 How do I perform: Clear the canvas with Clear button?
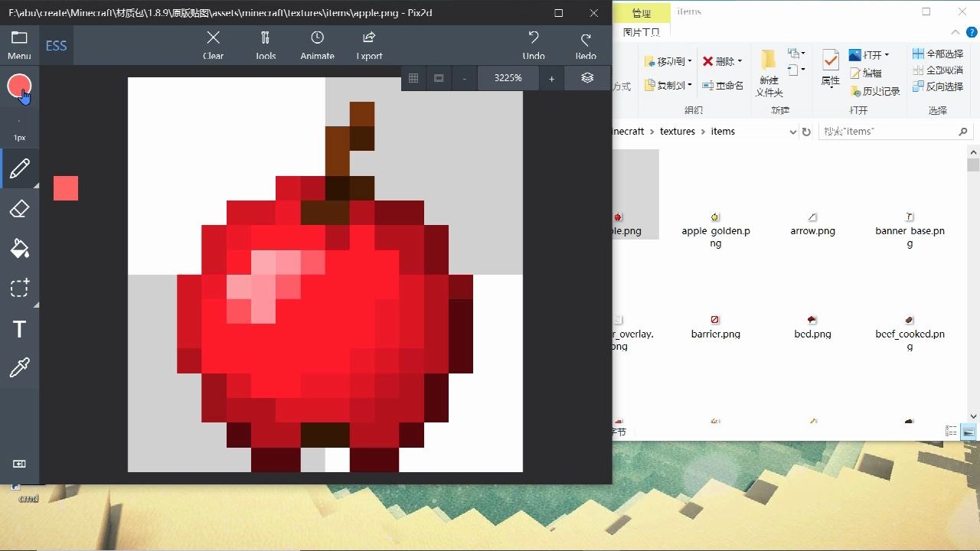[213, 45]
